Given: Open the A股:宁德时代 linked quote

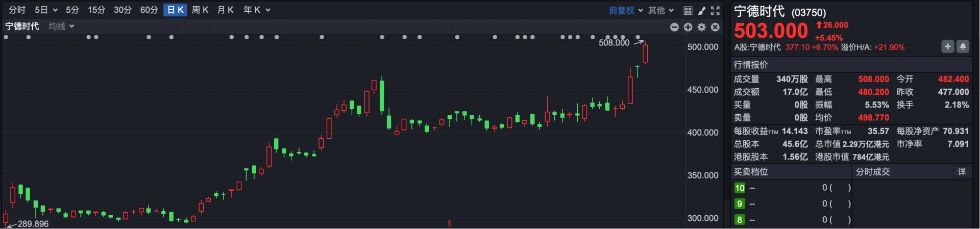Looking at the screenshot, I should click(x=757, y=47).
